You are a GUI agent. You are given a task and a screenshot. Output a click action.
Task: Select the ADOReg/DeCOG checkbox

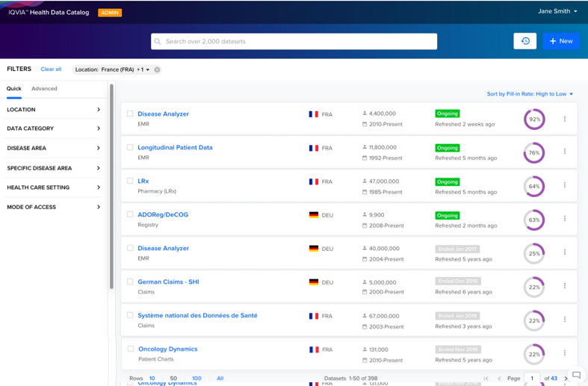point(130,214)
